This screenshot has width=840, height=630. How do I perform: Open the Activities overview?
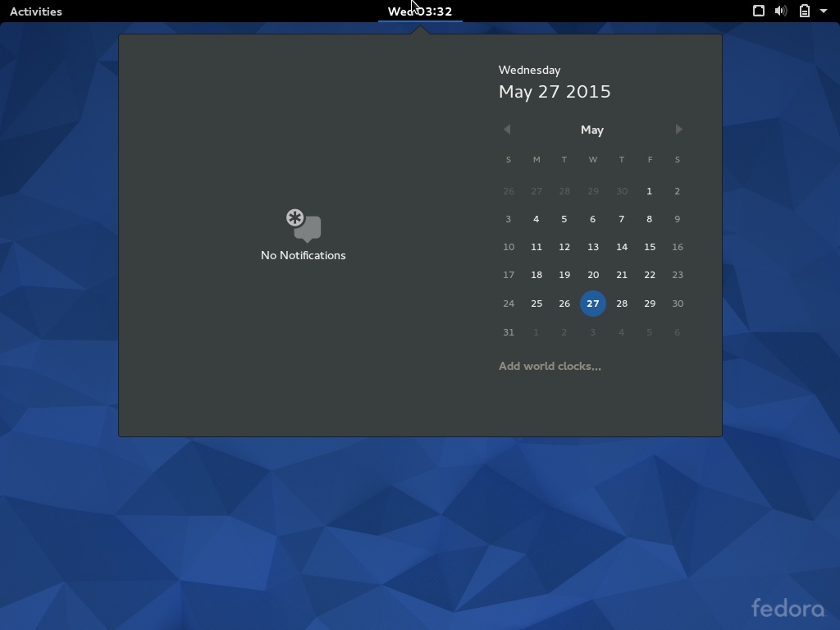(36, 11)
